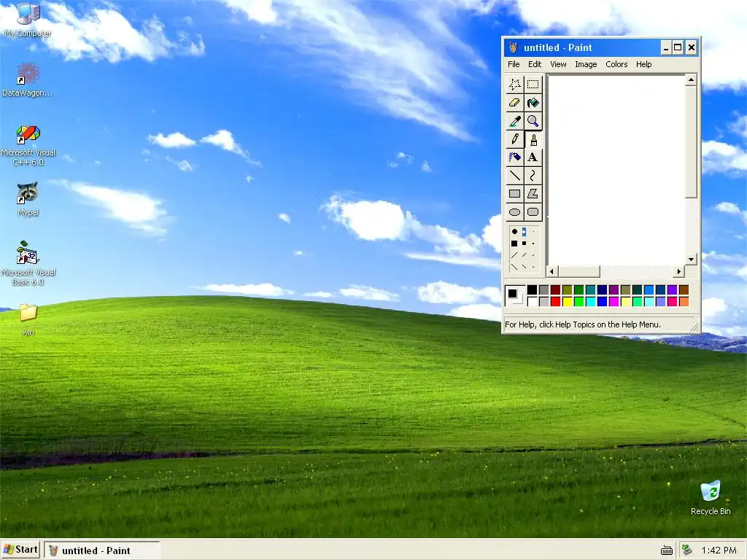Click the canvas scroll right arrow

coord(679,271)
